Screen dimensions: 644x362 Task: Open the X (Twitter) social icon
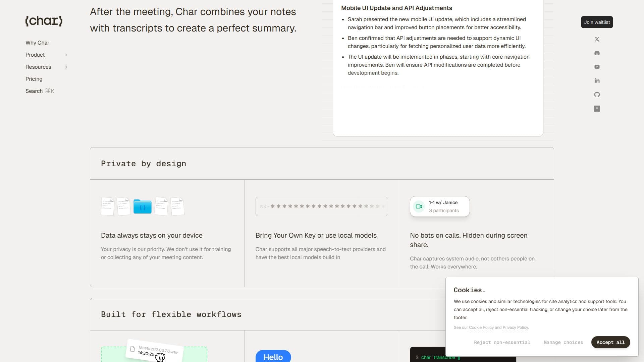point(597,39)
